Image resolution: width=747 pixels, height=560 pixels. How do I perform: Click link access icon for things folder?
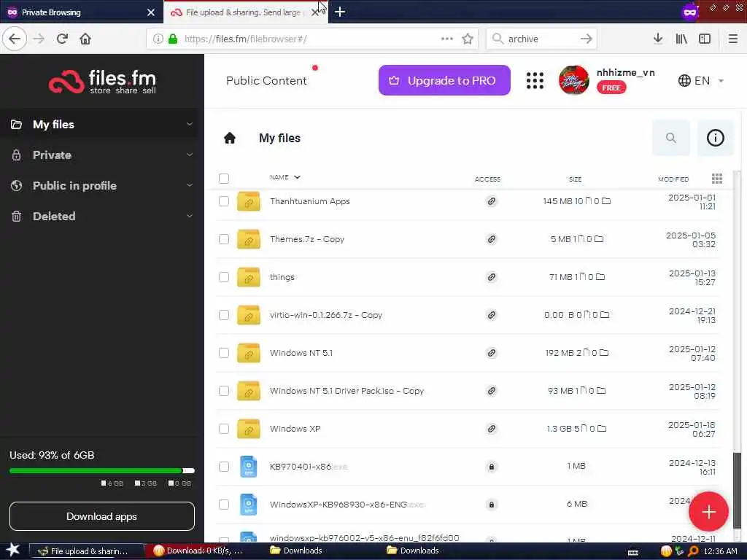coord(491,277)
